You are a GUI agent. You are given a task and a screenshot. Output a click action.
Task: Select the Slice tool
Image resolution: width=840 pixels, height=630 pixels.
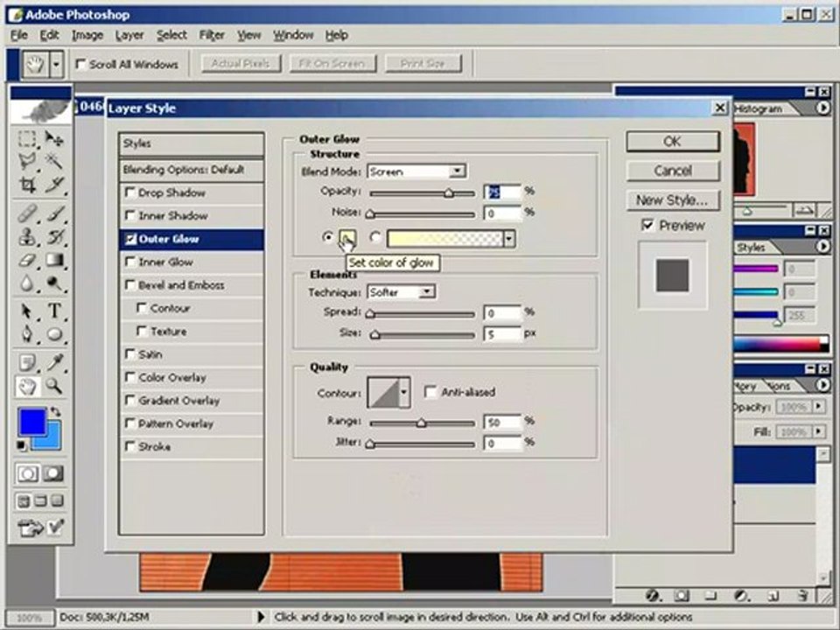click(x=53, y=185)
